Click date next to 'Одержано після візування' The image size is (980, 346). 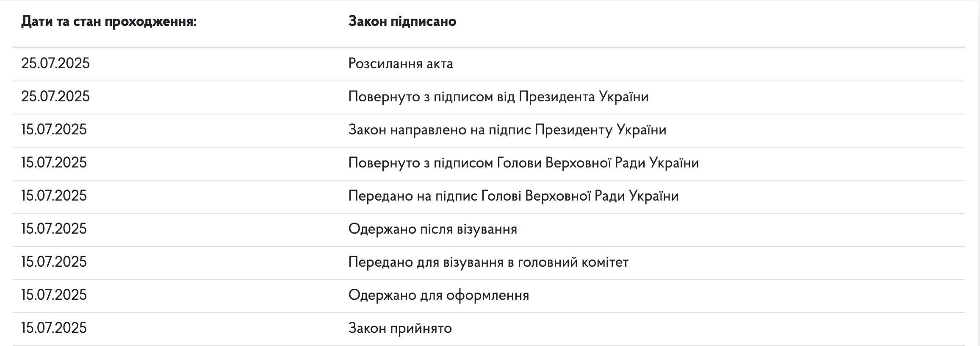pyautogui.click(x=54, y=229)
